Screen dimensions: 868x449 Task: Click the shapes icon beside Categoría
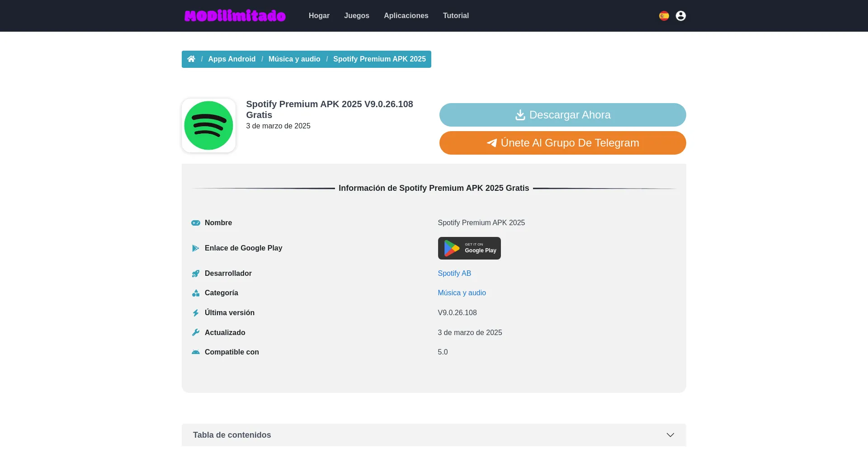(195, 293)
